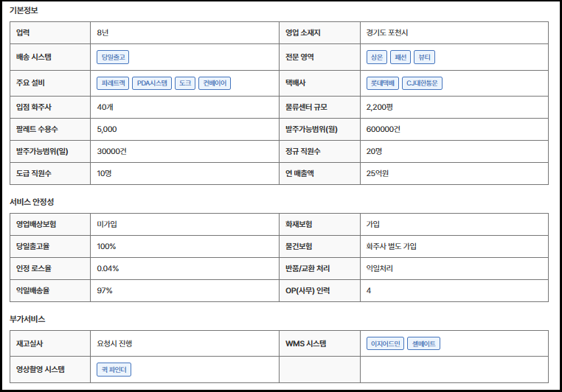Image resolution: width=562 pixels, height=392 pixels.
Task: Click the 파레트랙 equipment tag
Action: coord(113,83)
